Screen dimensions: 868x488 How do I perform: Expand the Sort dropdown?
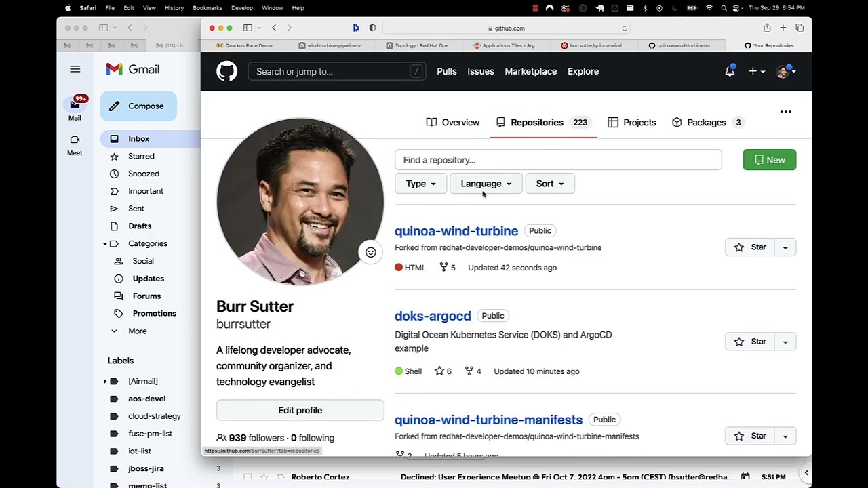pyautogui.click(x=550, y=184)
